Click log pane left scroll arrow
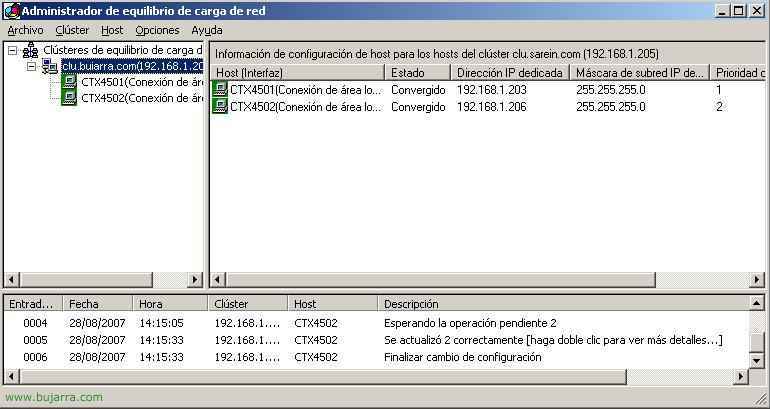 (12, 377)
